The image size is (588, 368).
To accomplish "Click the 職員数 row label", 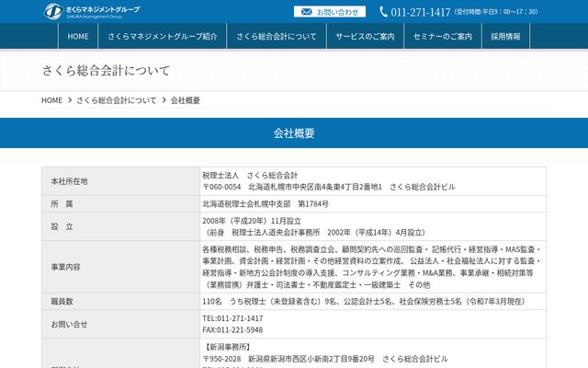I will click(62, 302).
